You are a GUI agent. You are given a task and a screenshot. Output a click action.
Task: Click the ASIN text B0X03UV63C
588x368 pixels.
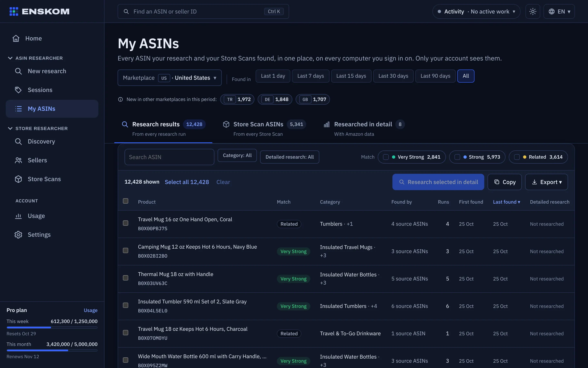pos(153,283)
